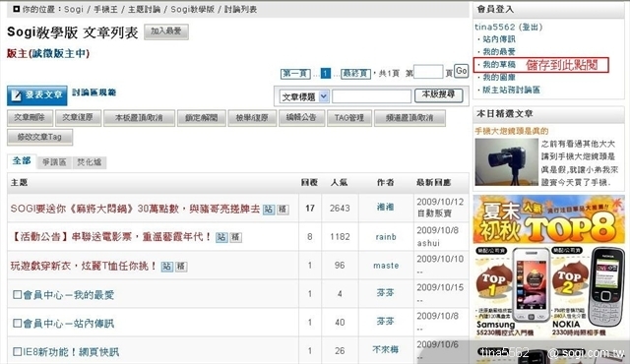Click the camera lens article thumbnail
This screenshot has height=364, width=630.
506,161
